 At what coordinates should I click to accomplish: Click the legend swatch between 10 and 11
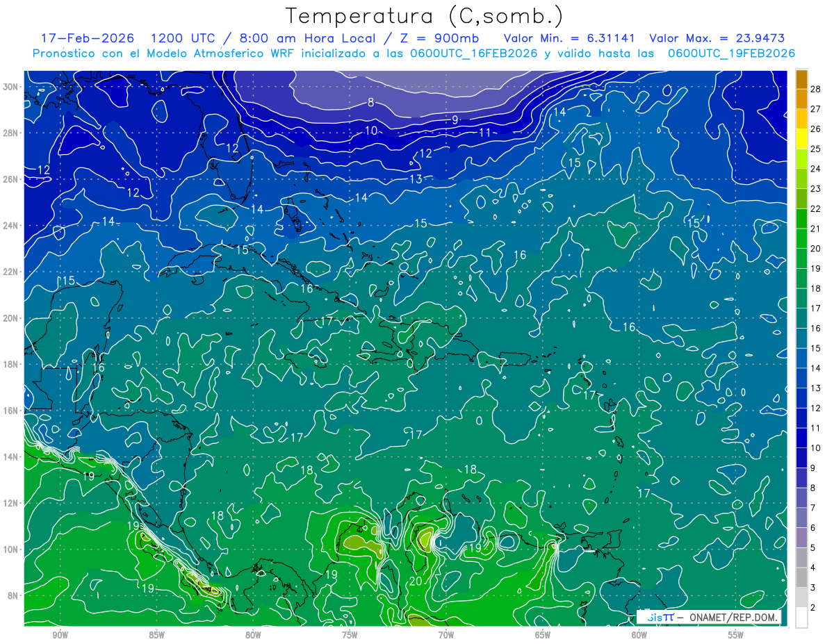pos(801,438)
